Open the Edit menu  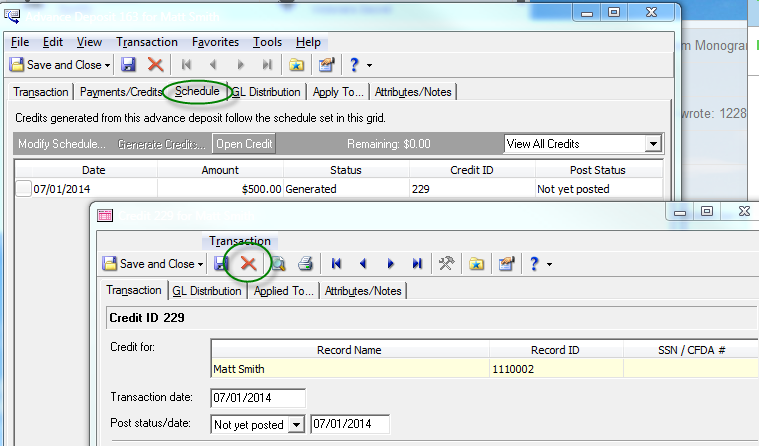pos(53,42)
